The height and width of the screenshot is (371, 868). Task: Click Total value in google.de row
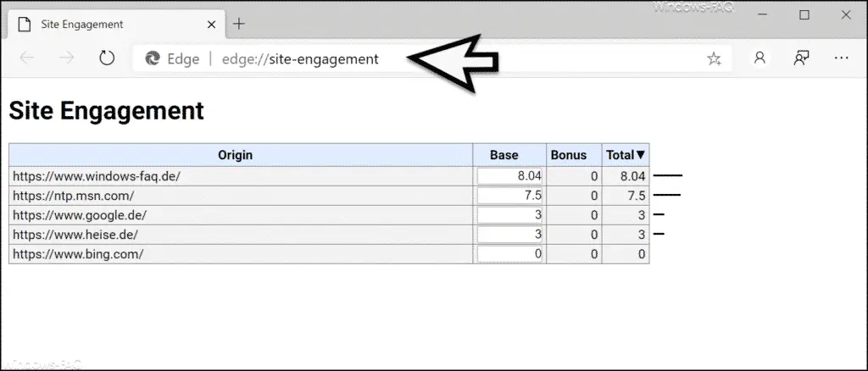tap(642, 215)
